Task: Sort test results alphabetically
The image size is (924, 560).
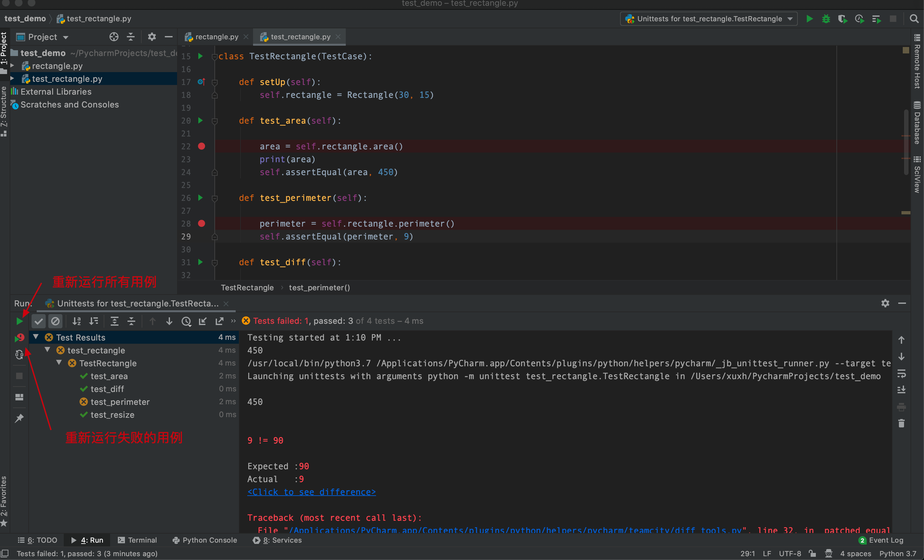Action: pyautogui.click(x=77, y=321)
